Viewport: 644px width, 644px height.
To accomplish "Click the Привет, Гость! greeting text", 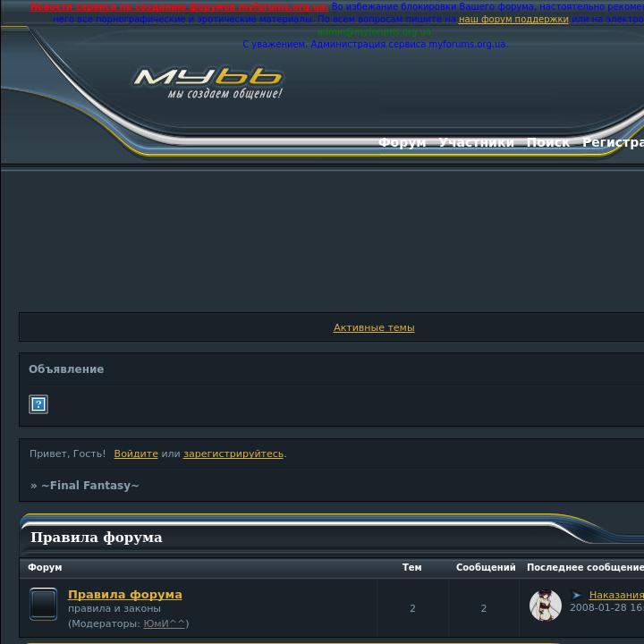I will click(67, 453).
